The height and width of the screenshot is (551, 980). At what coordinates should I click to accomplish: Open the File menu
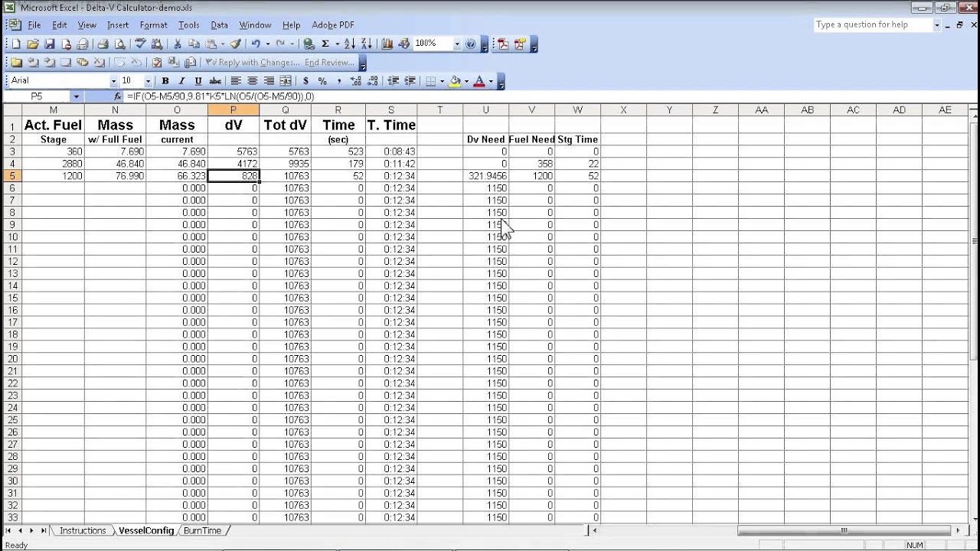(34, 25)
